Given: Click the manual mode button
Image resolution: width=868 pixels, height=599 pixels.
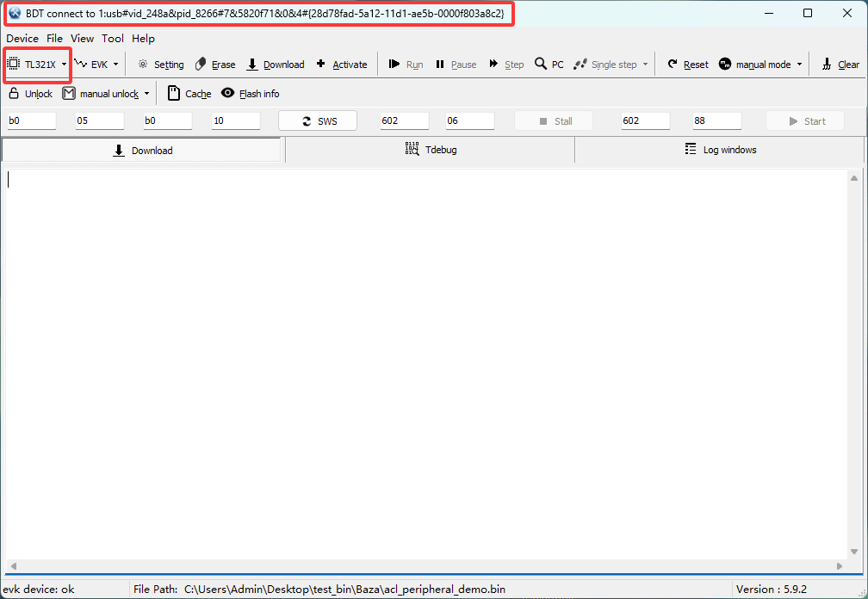Looking at the screenshot, I should click(755, 65).
